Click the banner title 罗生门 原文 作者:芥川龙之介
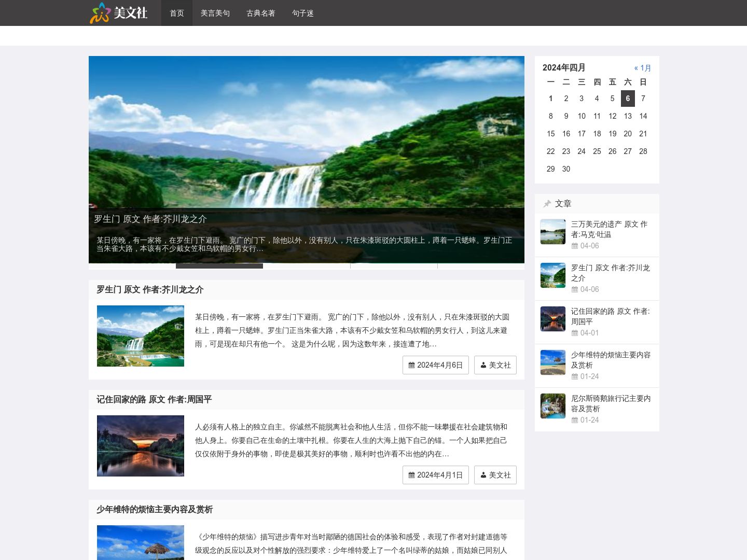The height and width of the screenshot is (560, 747). 150,219
